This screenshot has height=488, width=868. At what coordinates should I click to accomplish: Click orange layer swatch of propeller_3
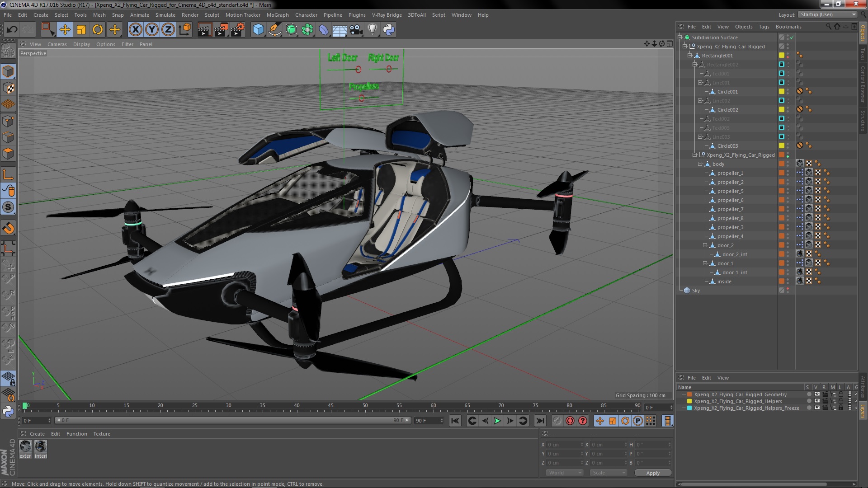[x=781, y=227]
